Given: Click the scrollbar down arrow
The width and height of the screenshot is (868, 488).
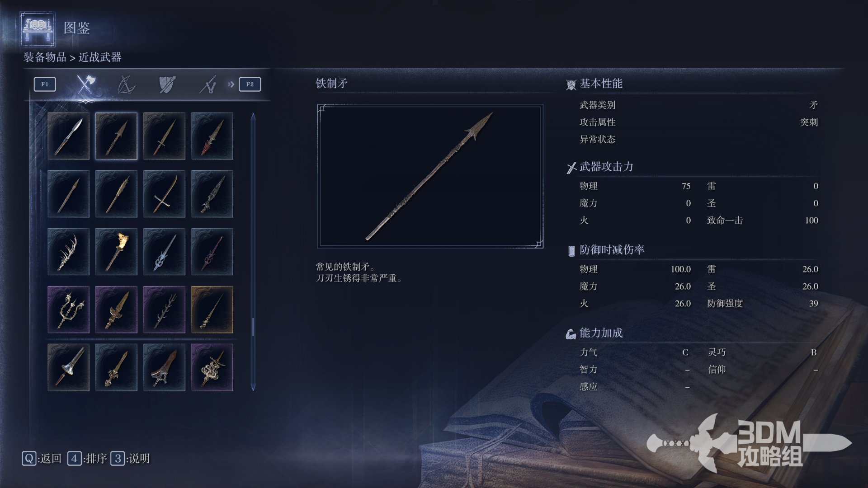Looking at the screenshot, I should (253, 387).
